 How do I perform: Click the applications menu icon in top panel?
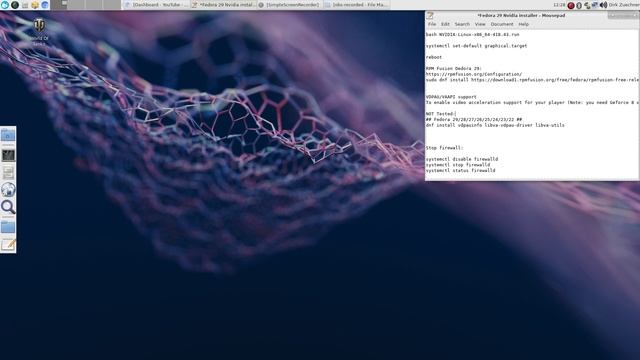(5, 5)
